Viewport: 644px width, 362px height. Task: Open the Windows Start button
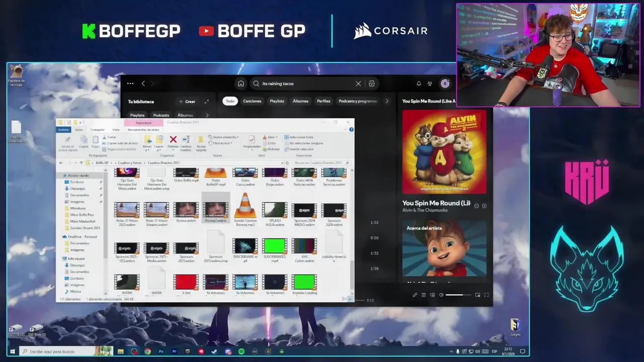(13, 351)
